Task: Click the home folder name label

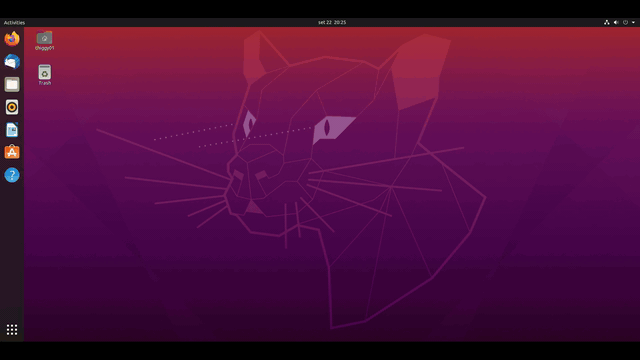Action: click(44, 48)
